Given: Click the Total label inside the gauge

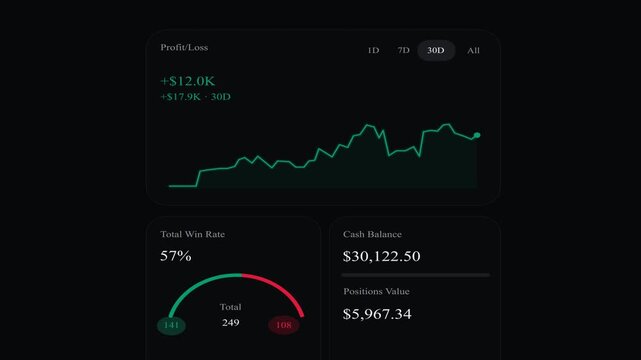Looking at the screenshot, I should (231, 307).
